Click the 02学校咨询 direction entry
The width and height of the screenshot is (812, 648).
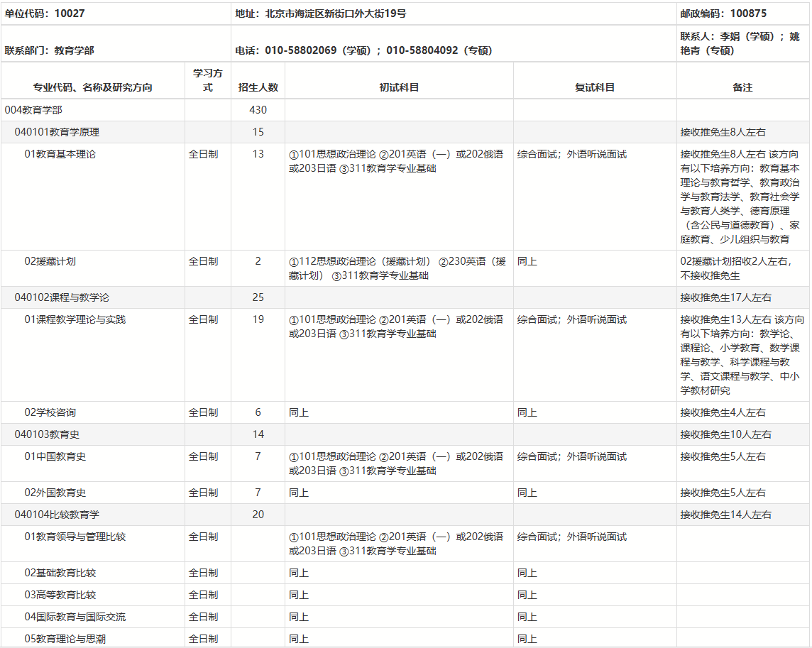[50, 412]
